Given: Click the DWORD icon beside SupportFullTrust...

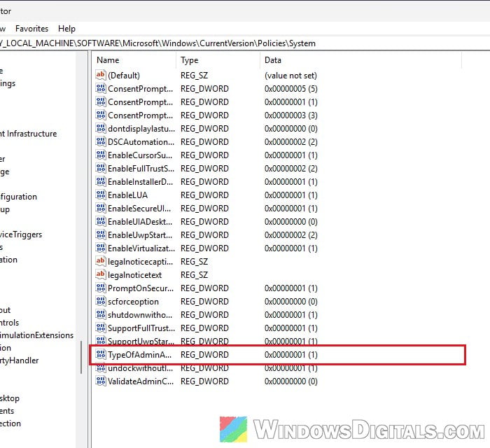Looking at the screenshot, I should [x=101, y=328].
